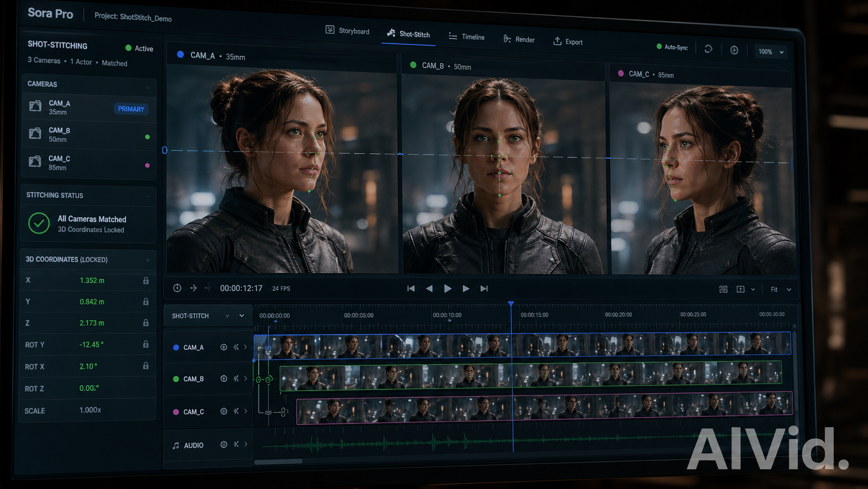
Task: Click the Export button
Action: [568, 42]
